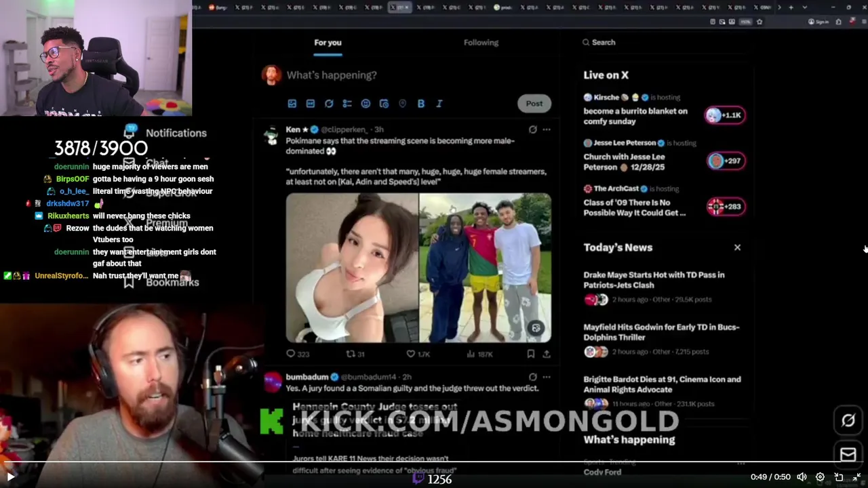Open Ken's @clipperken_ handle link

click(x=344, y=129)
